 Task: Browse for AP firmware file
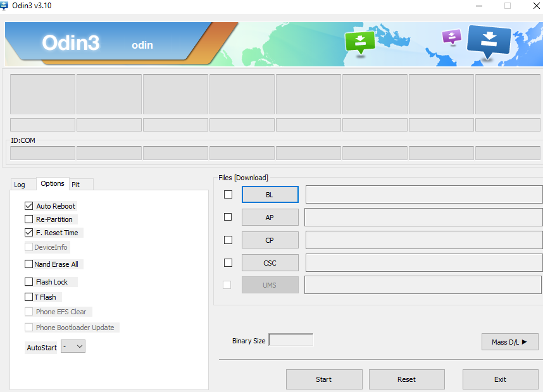coord(270,217)
